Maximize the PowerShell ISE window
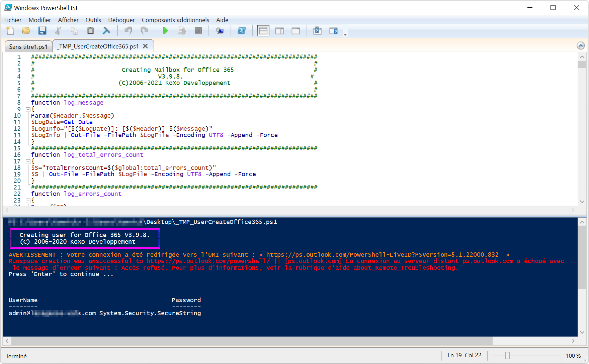The image size is (589, 364). pos(553,7)
